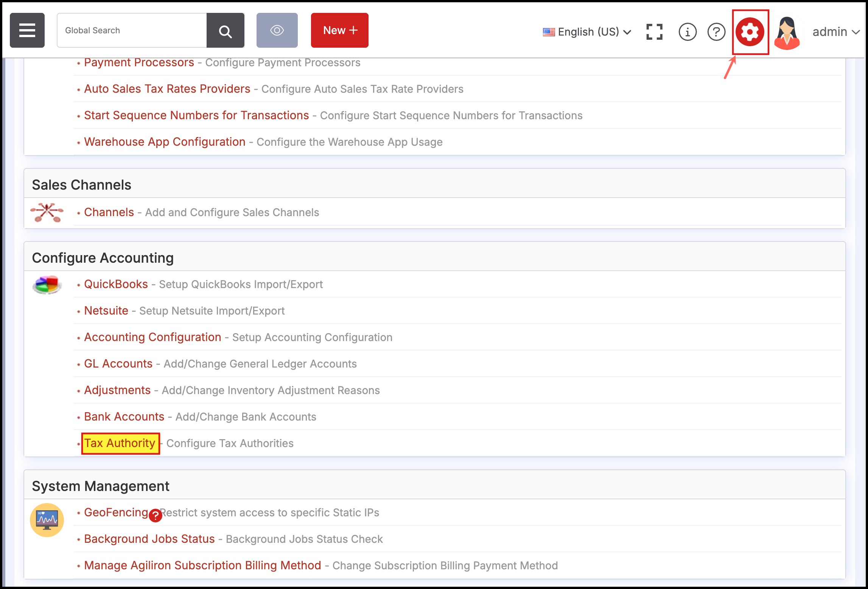Click the admin avatar picture
The height and width of the screenshot is (589, 868).
[787, 33]
